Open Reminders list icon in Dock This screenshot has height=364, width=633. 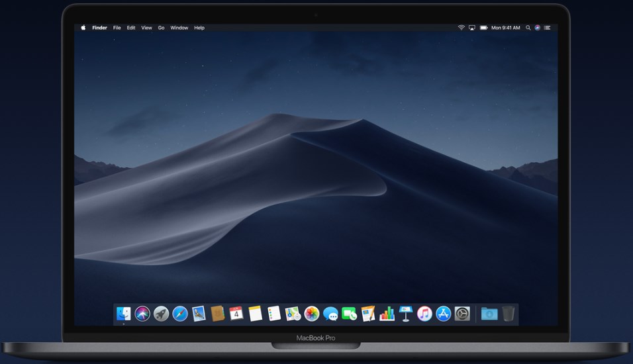pyautogui.click(x=274, y=314)
